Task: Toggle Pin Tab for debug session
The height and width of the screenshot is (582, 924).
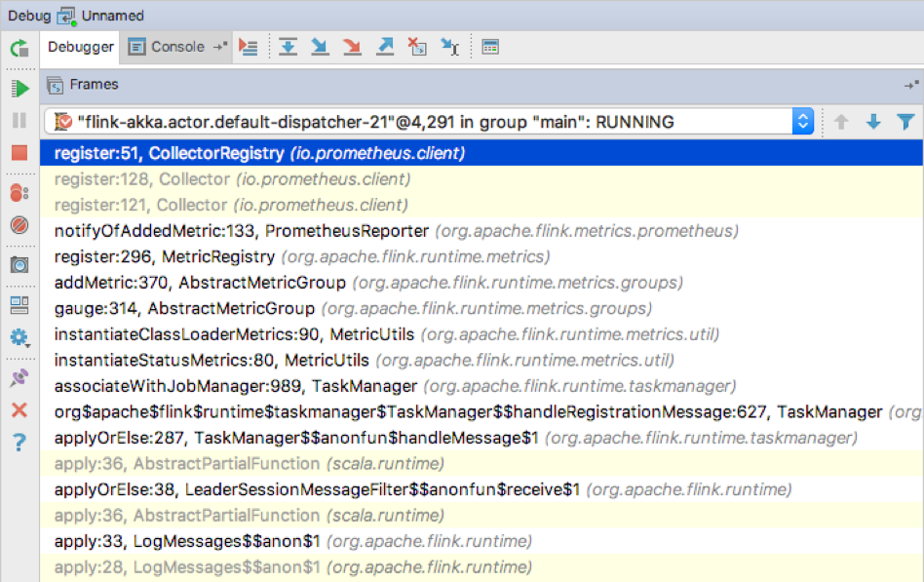Action: pyautogui.click(x=19, y=377)
